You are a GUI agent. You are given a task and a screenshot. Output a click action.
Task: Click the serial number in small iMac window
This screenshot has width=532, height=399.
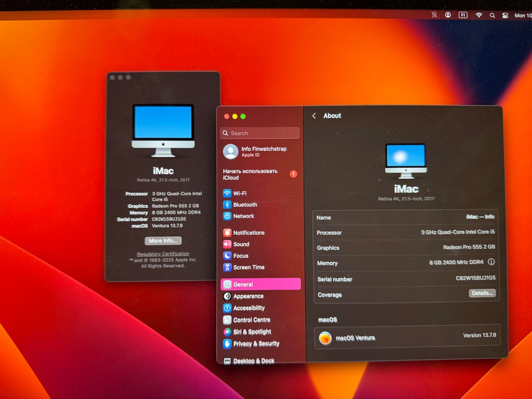coord(169,219)
